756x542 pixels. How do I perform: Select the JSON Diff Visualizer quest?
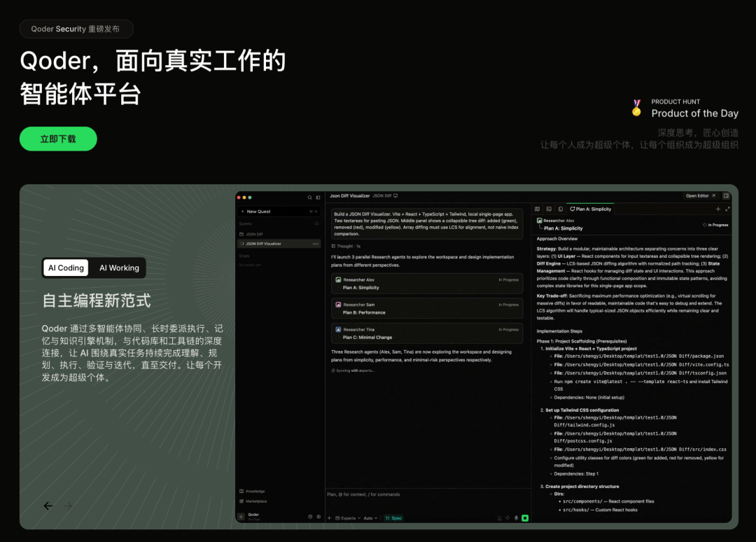[279, 244]
